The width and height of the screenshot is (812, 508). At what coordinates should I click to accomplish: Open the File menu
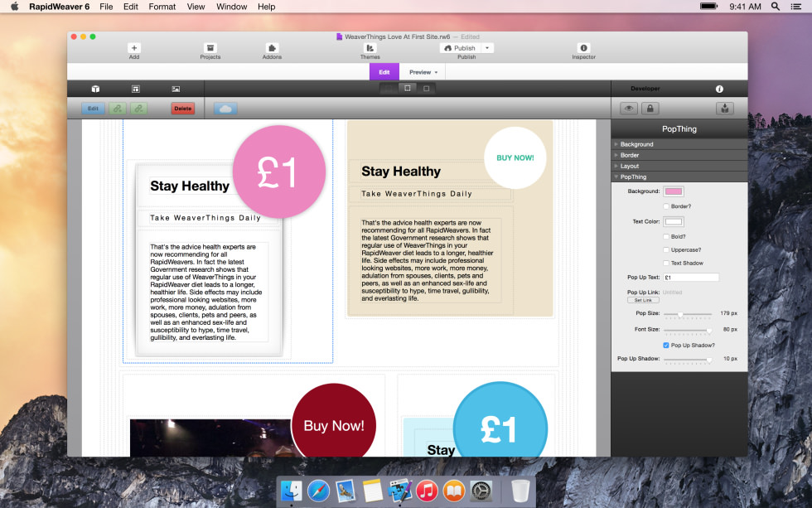[x=106, y=7]
